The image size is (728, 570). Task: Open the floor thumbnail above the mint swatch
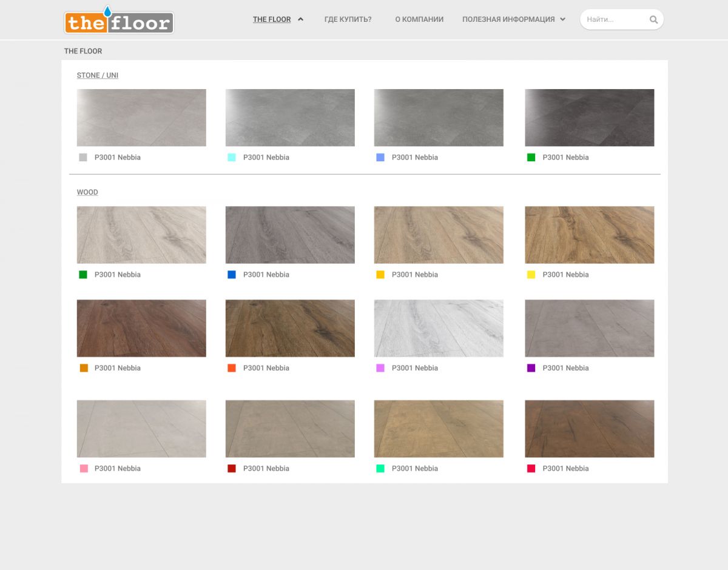[439, 429]
